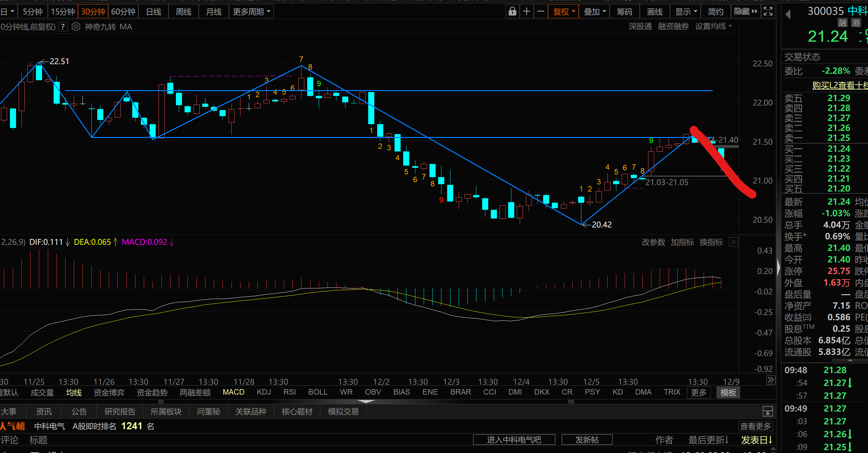Click the question mark help icon
This screenshot has width=868, height=453.
(x=63, y=27)
